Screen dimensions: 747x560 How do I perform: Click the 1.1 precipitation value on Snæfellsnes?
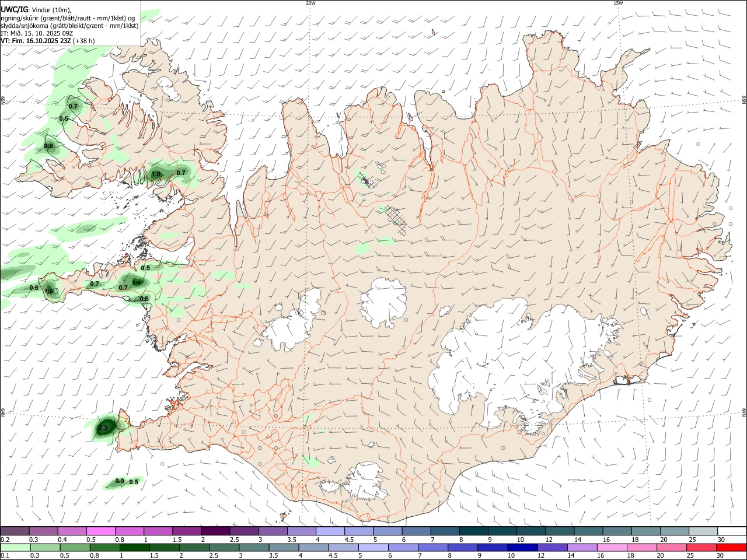click(136, 283)
